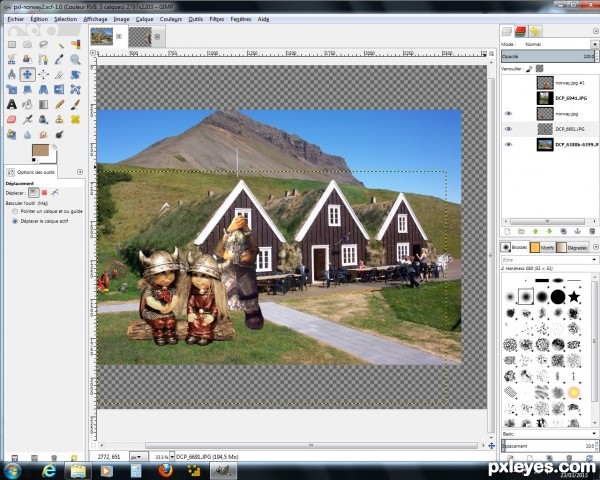
Task: Switch to the Motifs tab
Action: (542, 248)
